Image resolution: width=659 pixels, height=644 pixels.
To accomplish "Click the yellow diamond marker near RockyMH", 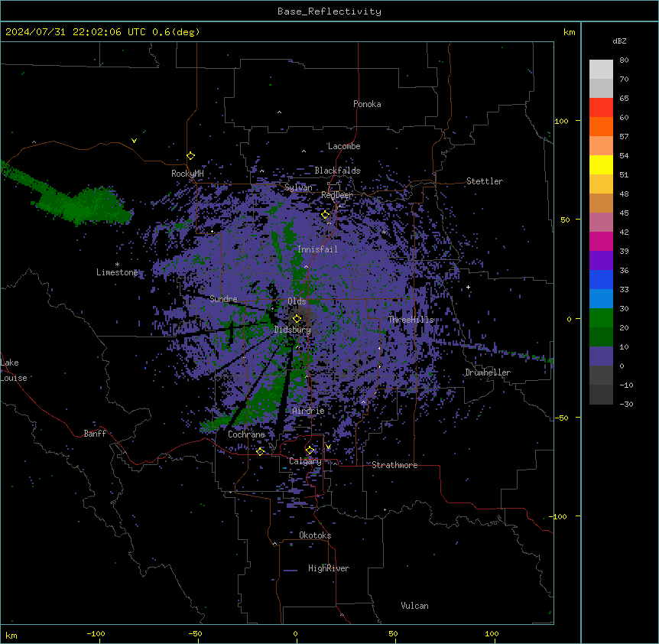I will 191,156.
